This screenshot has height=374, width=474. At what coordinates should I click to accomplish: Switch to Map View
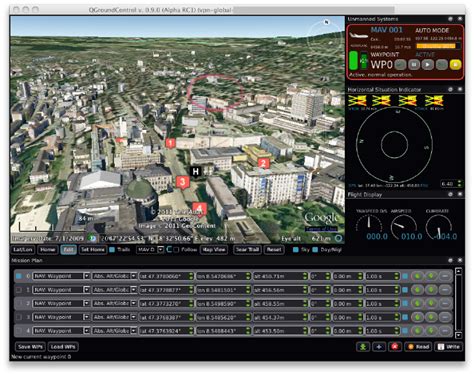point(214,250)
